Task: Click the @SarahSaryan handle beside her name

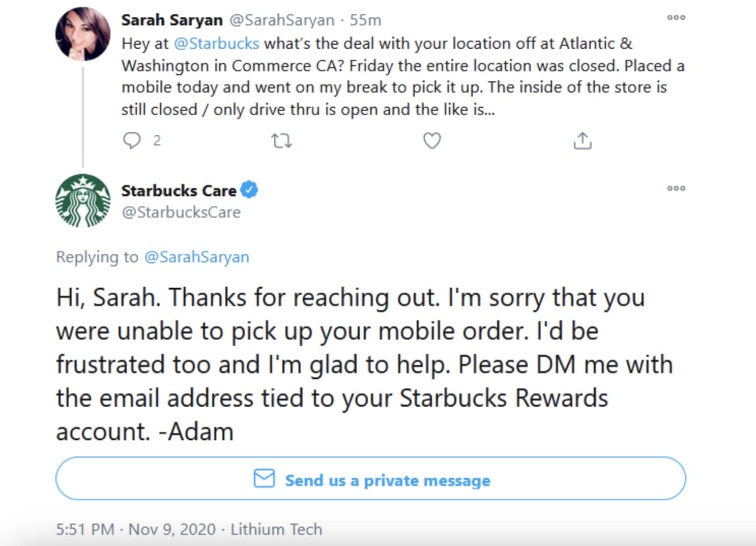Action: click(282, 20)
